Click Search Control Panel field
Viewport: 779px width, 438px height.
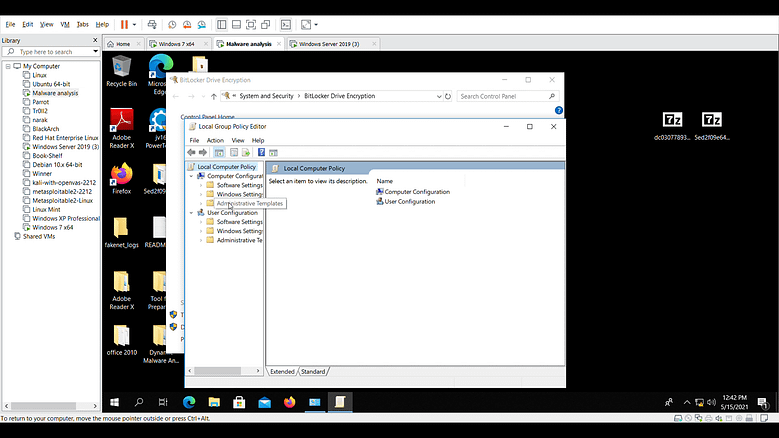tap(507, 96)
